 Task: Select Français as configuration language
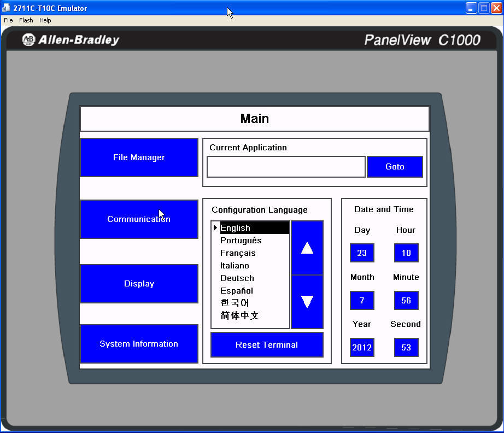[238, 253]
